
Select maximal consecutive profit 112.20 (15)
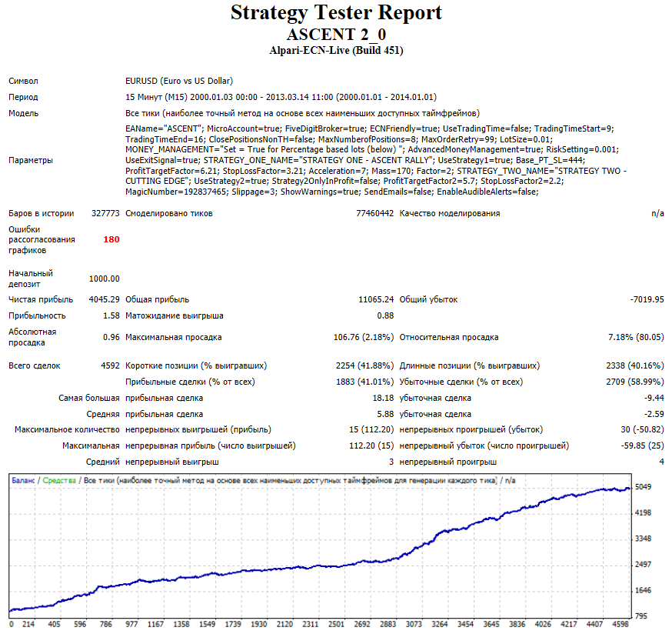tap(371, 446)
